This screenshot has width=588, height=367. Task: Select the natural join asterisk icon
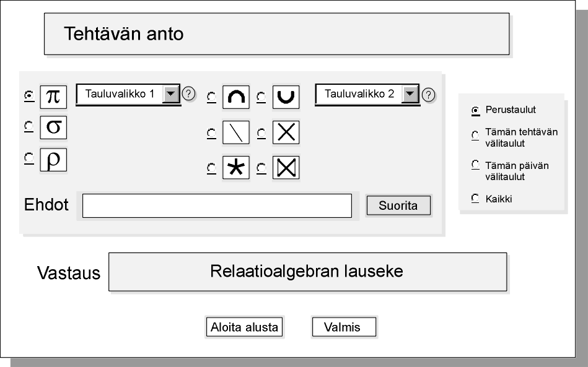coord(236,167)
